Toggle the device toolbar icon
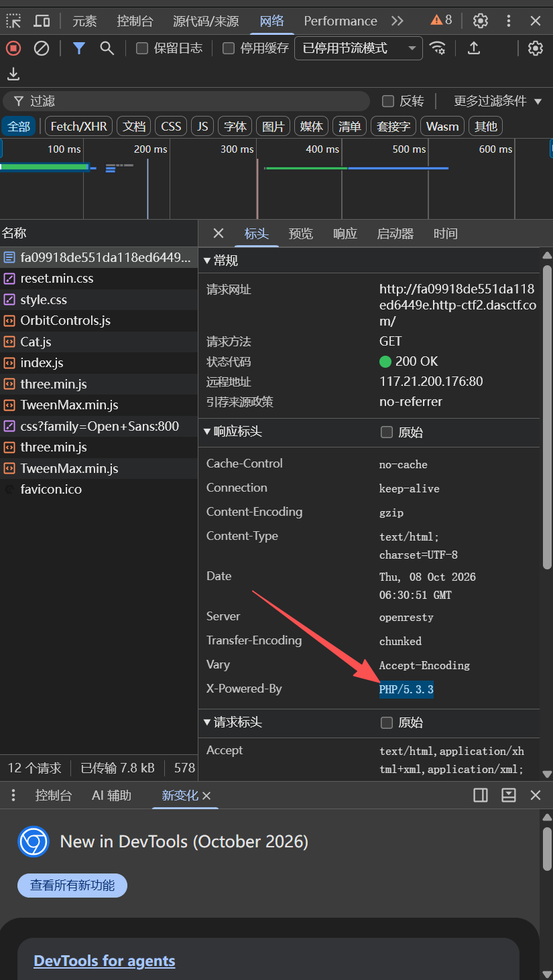The image size is (553, 980). pos(42,21)
